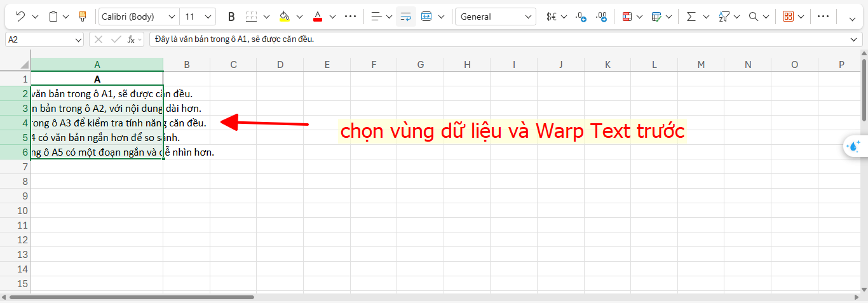Expand the Find & Select dropdown arrow
Screen dimensions: 868x303
coord(767,17)
